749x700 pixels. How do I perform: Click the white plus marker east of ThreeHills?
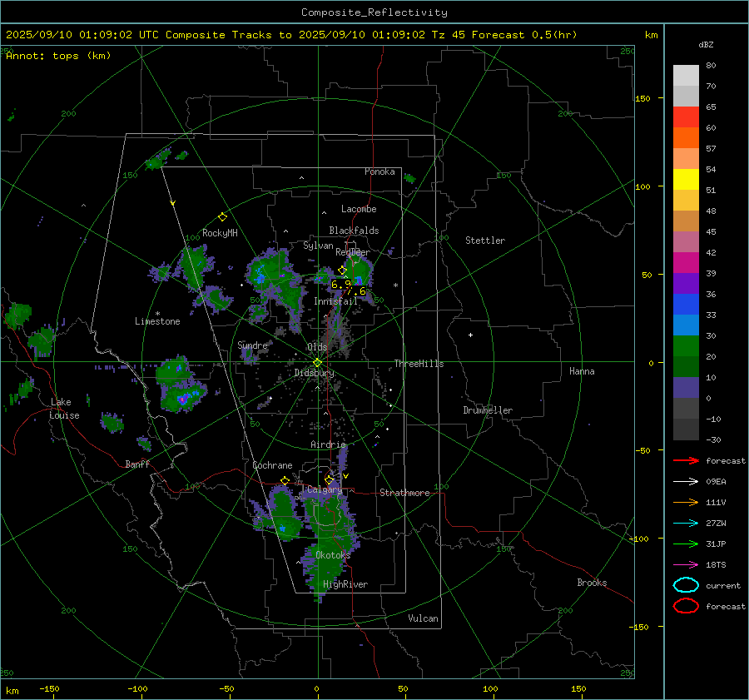pos(470,335)
